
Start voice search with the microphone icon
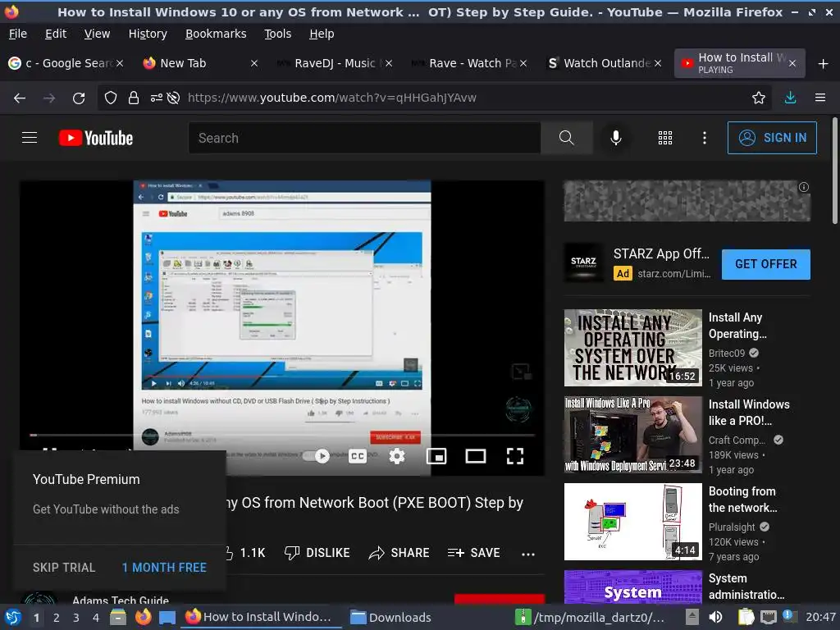[x=616, y=138]
